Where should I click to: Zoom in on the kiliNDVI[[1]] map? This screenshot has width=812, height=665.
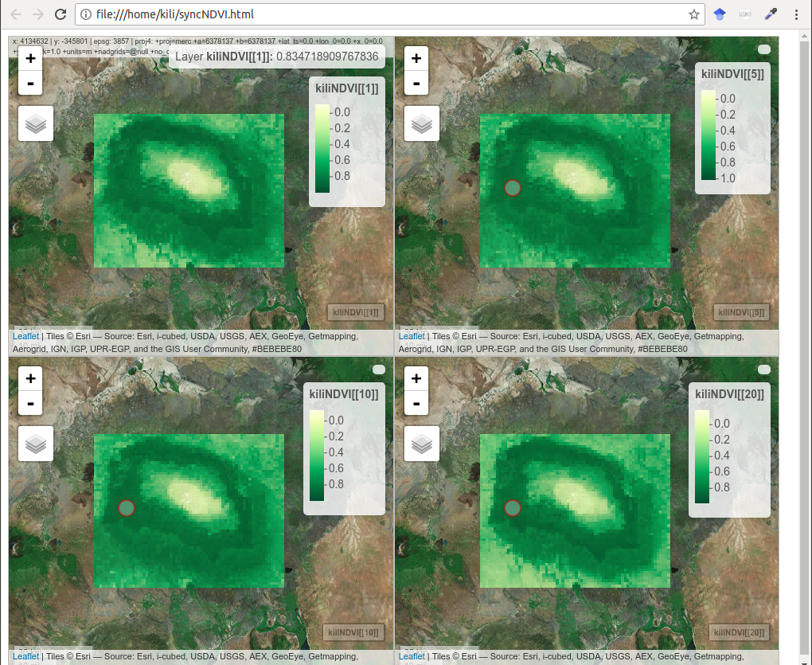click(x=30, y=58)
